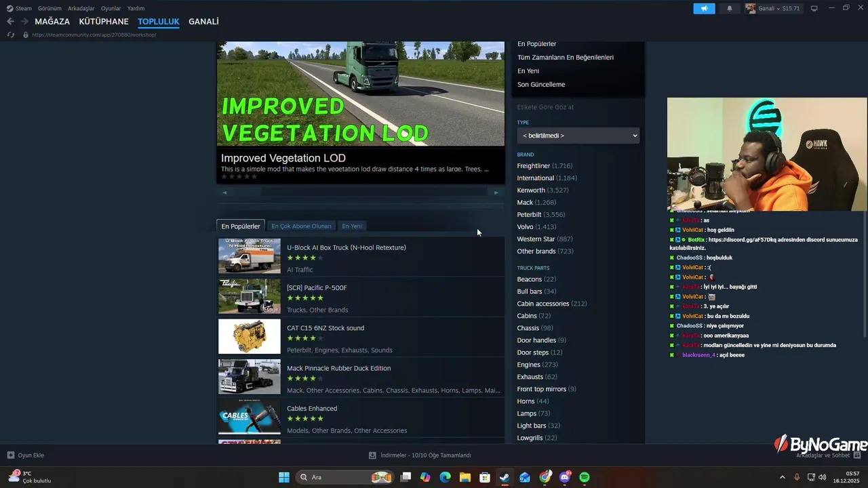Open the TOPLULUK tab
This screenshot has width=868, height=488.
[159, 22]
